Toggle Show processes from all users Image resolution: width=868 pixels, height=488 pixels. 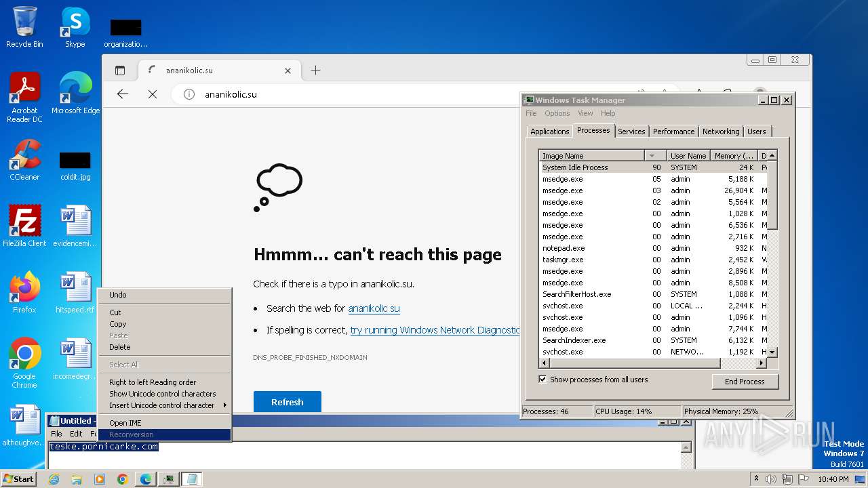[x=542, y=380]
